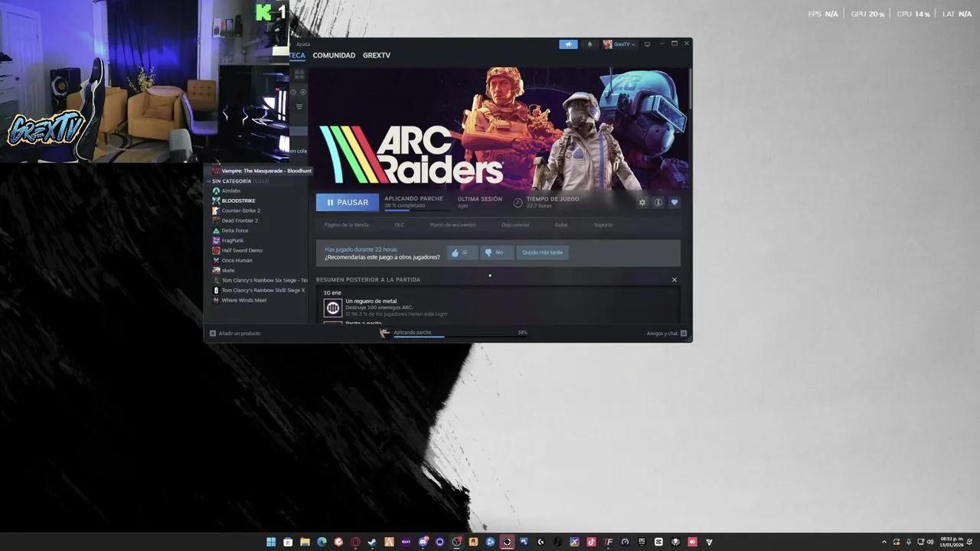Switch Steam to Big Picture mode
Screen dimensions: 980x551
pos(647,44)
